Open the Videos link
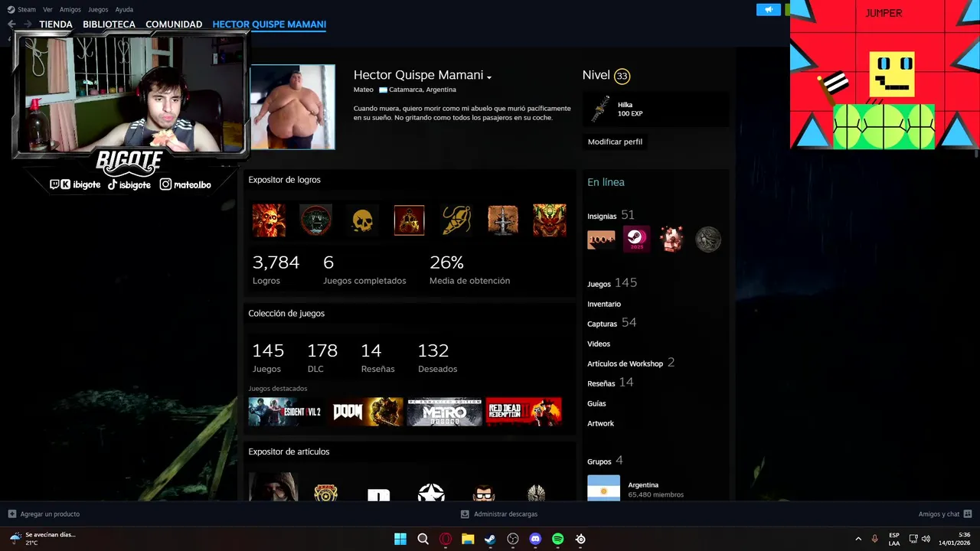This screenshot has height=551, width=980. 599,344
